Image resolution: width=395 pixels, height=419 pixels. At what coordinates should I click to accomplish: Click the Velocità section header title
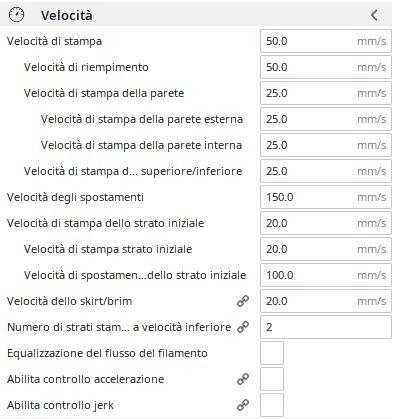click(67, 15)
